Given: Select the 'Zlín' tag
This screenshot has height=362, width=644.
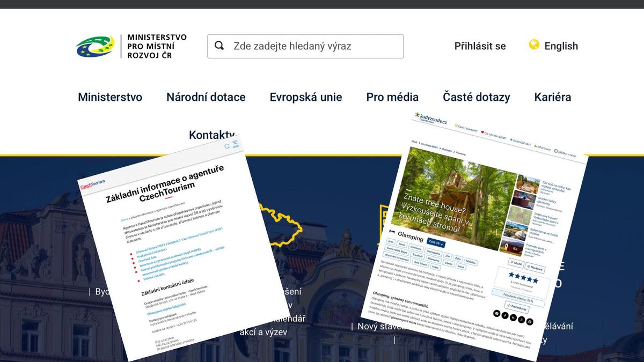Looking at the screenshot, I should coord(448,257).
